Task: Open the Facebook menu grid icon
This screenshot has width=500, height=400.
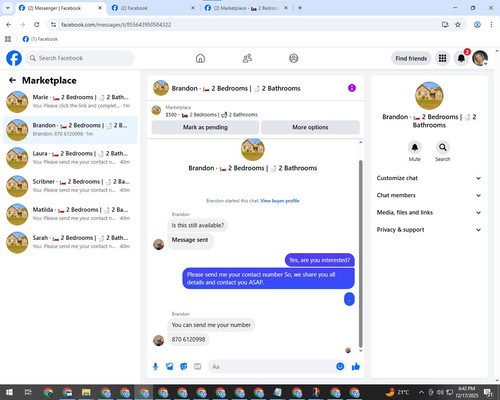Action: point(442,58)
